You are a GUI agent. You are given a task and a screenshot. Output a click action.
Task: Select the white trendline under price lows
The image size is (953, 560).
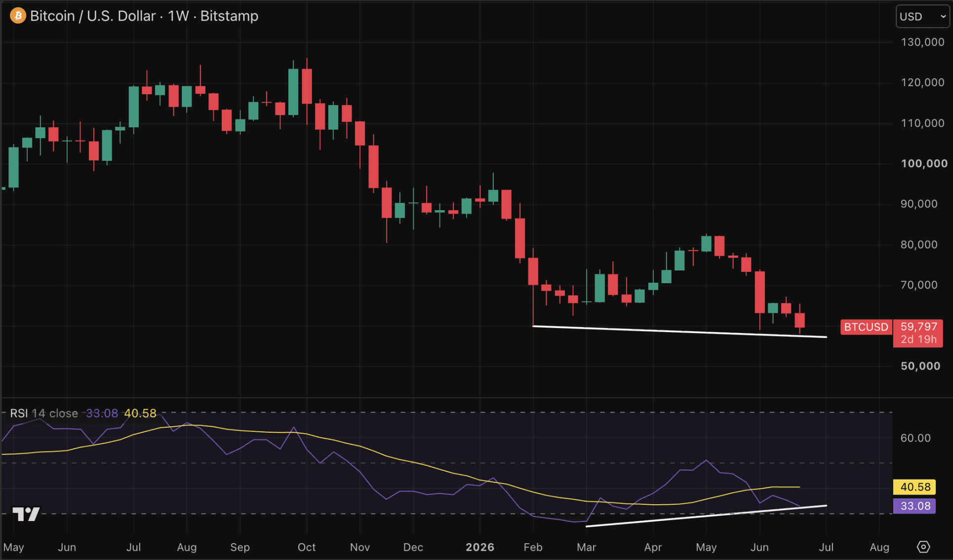(679, 332)
